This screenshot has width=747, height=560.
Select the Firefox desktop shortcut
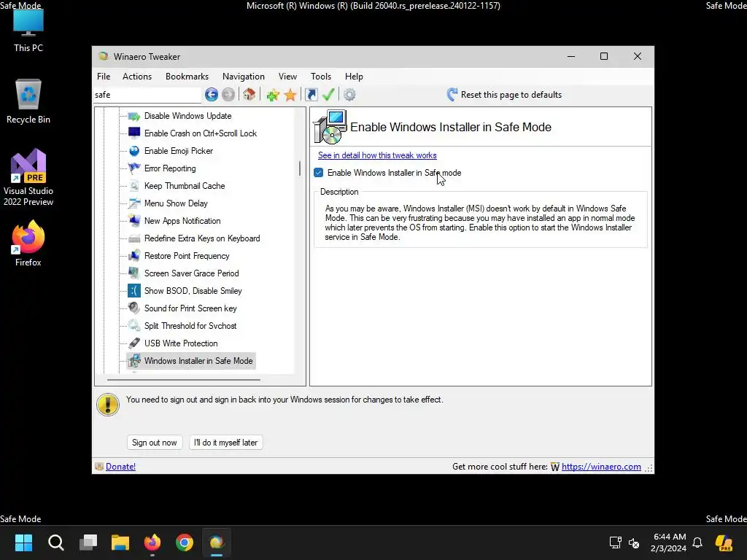28,244
